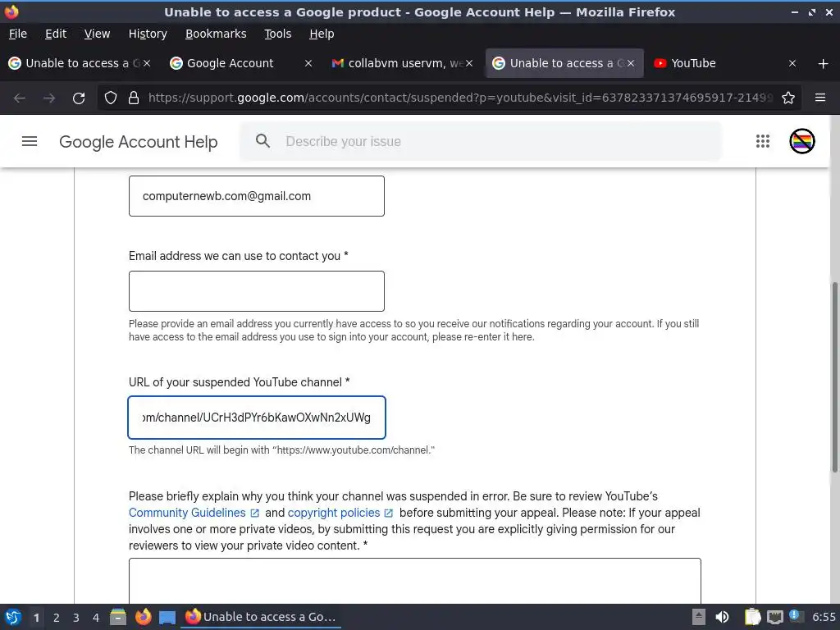Switch to workspace 3
Viewport: 840px width, 630px height.
coord(76,618)
